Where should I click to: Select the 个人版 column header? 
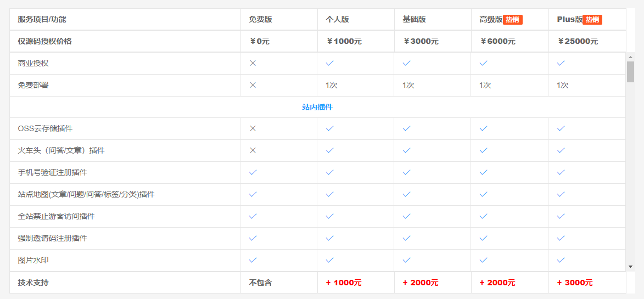click(x=338, y=19)
